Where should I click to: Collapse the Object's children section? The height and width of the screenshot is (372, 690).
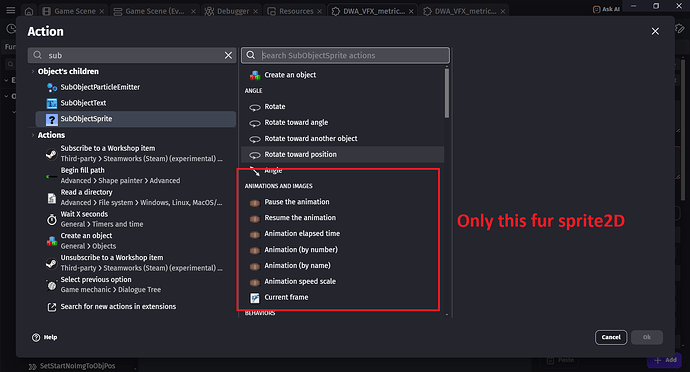tap(33, 71)
